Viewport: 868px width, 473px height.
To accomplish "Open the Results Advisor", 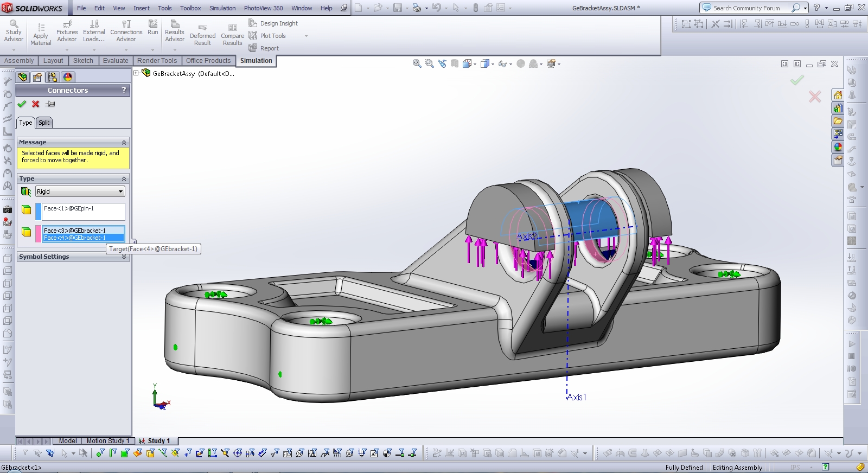I will 175,31.
